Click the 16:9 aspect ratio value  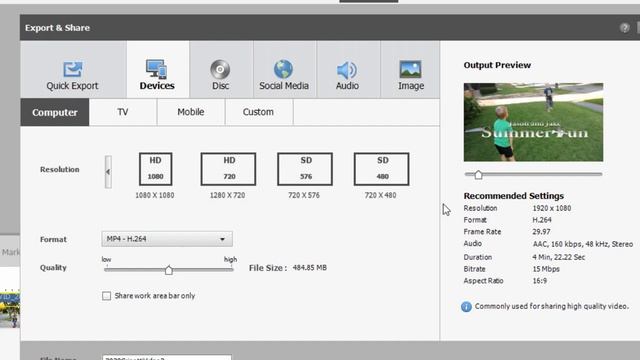pyautogui.click(x=539, y=281)
